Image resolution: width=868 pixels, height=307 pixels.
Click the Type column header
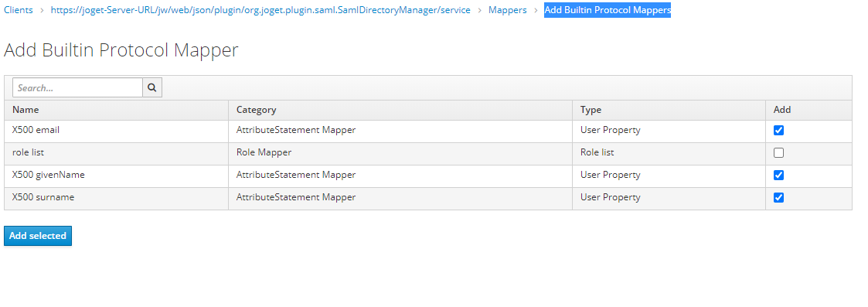591,110
